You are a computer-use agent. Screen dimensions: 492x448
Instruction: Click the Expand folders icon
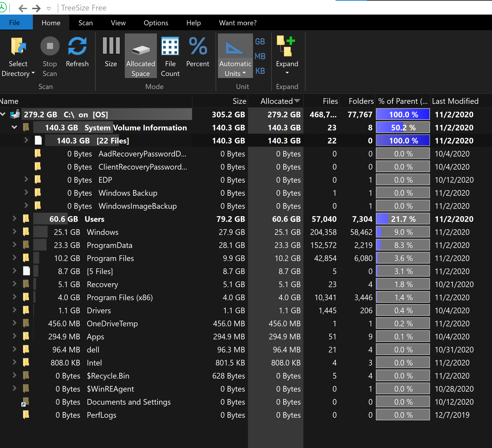pyautogui.click(x=287, y=46)
